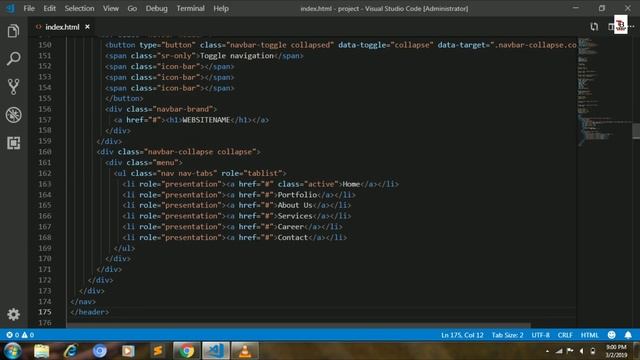Click the horizontal scrollbar at editor bottom
The width and height of the screenshot is (640, 360).
[298, 326]
